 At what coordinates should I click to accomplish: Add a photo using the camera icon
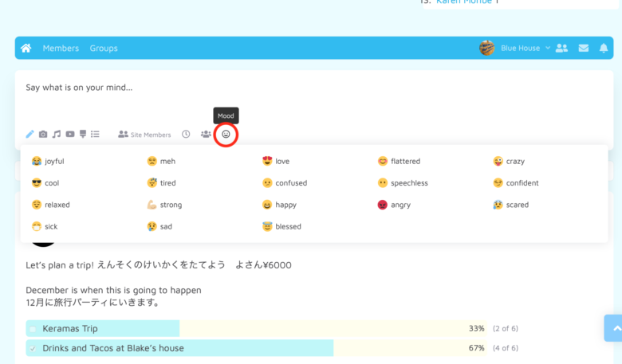43,135
